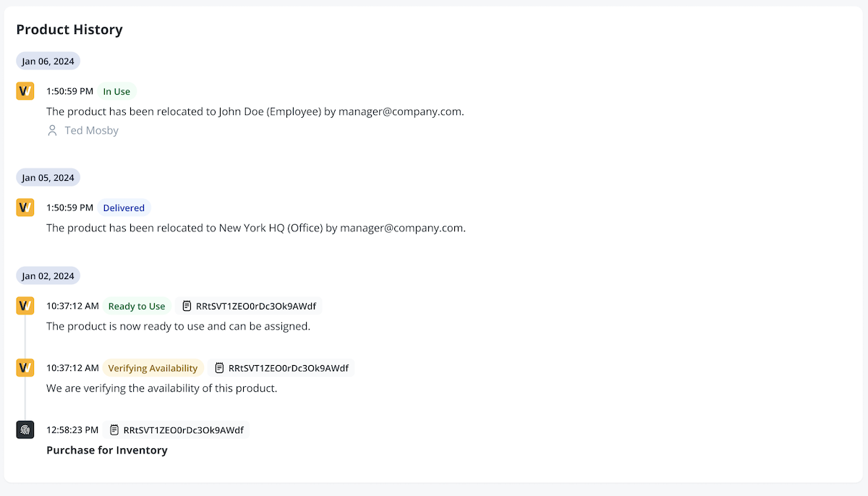Screen dimensions: 868x496
Task: Select the Jan 02, 2024 date chip
Action: point(48,275)
